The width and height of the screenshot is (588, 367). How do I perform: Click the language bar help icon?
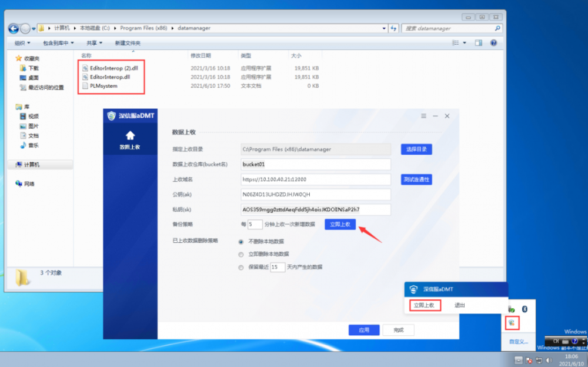pos(574,341)
